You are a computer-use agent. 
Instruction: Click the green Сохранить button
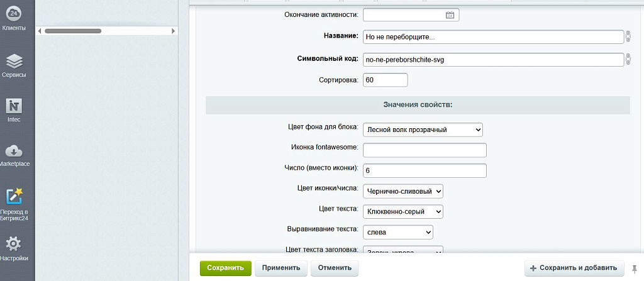[225, 268]
